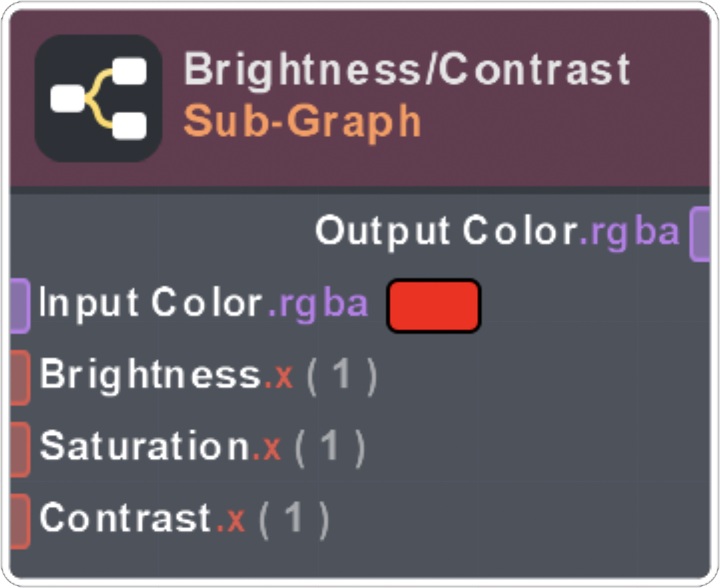Click the Output Color label text
This screenshot has height=588, width=720.
coord(446,231)
